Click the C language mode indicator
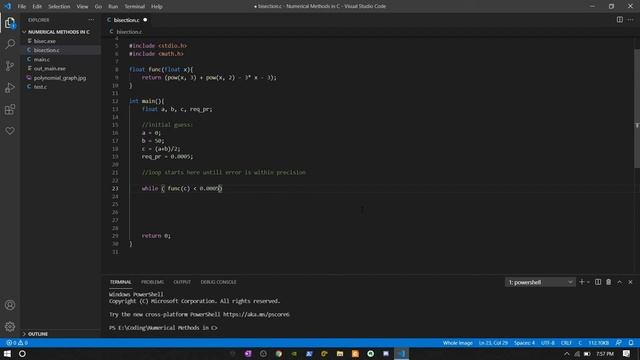 pyautogui.click(x=580, y=343)
